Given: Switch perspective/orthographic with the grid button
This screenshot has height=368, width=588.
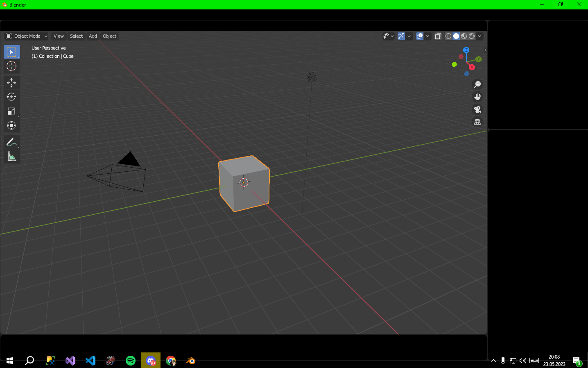Looking at the screenshot, I should pyautogui.click(x=477, y=122).
